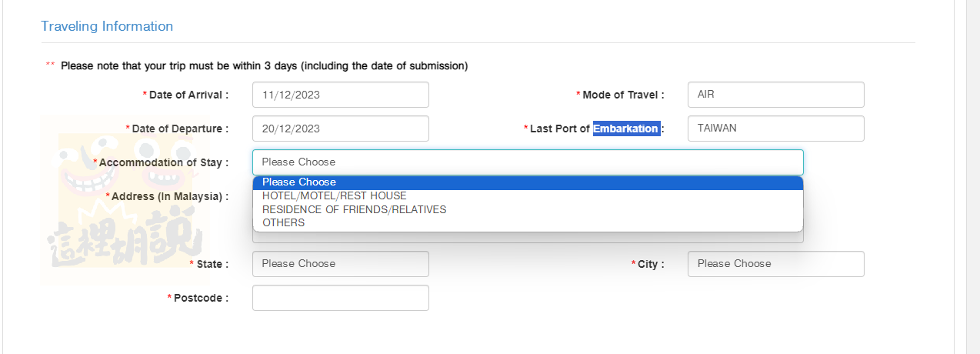Viewport: 980px width, 354px height.
Task: Click the highlighted Embarkation word
Action: (626, 129)
